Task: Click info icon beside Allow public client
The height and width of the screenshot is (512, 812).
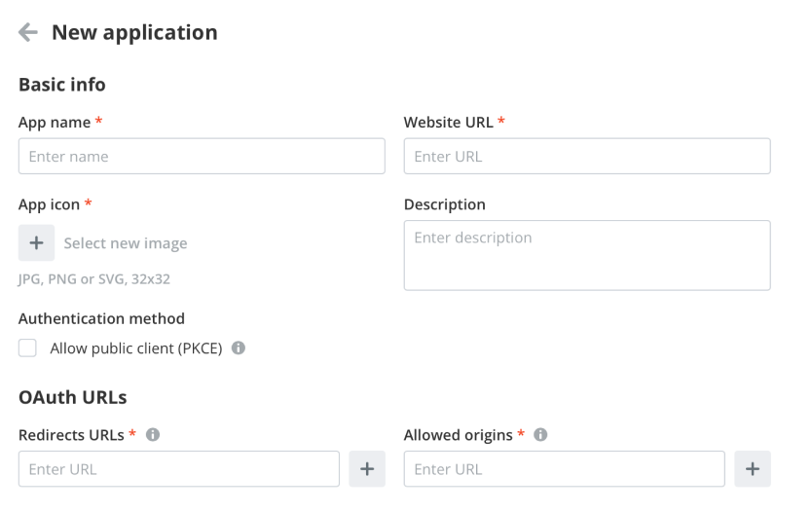Action: 239,347
